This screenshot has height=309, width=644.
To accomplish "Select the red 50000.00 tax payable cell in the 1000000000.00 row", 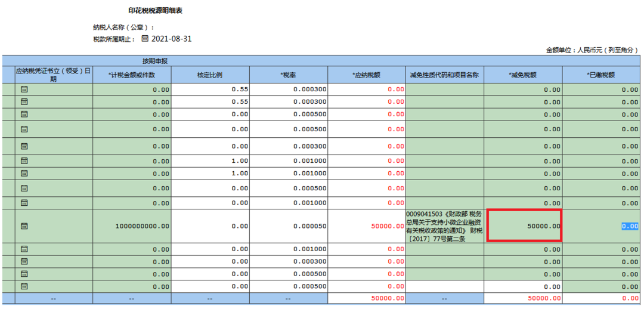I will (367, 226).
